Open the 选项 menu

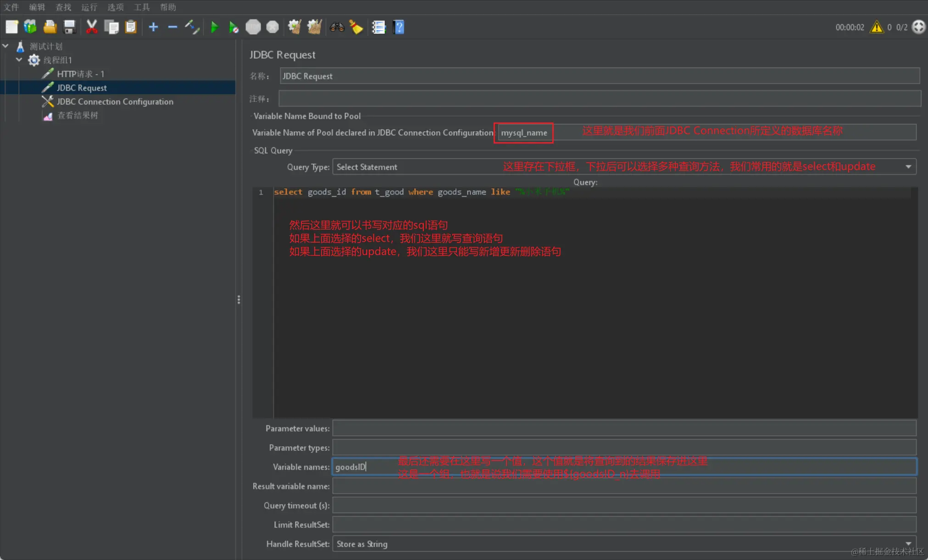tap(115, 7)
